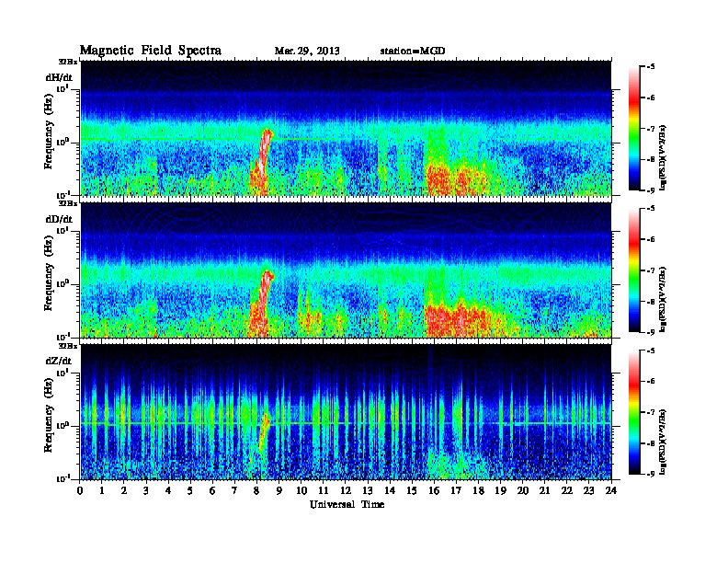Click the "Universal Time" axis title
This screenshot has height=563, width=728.
(x=347, y=504)
